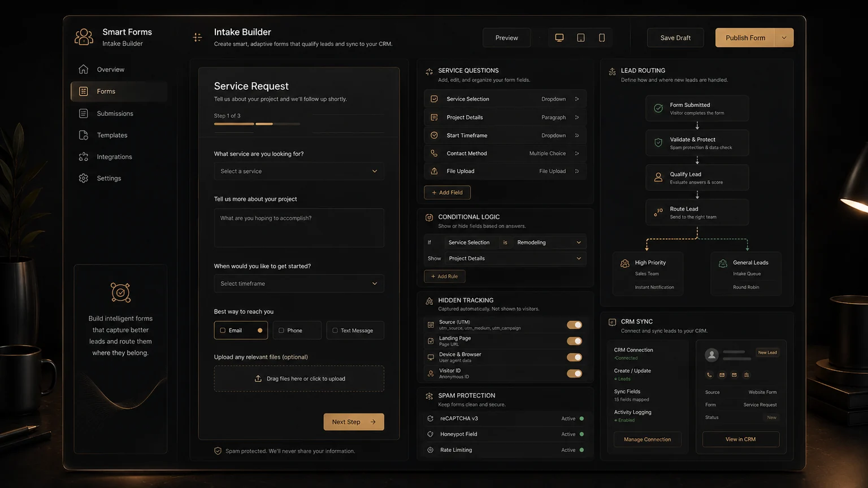Click Publish Form button

click(x=745, y=38)
